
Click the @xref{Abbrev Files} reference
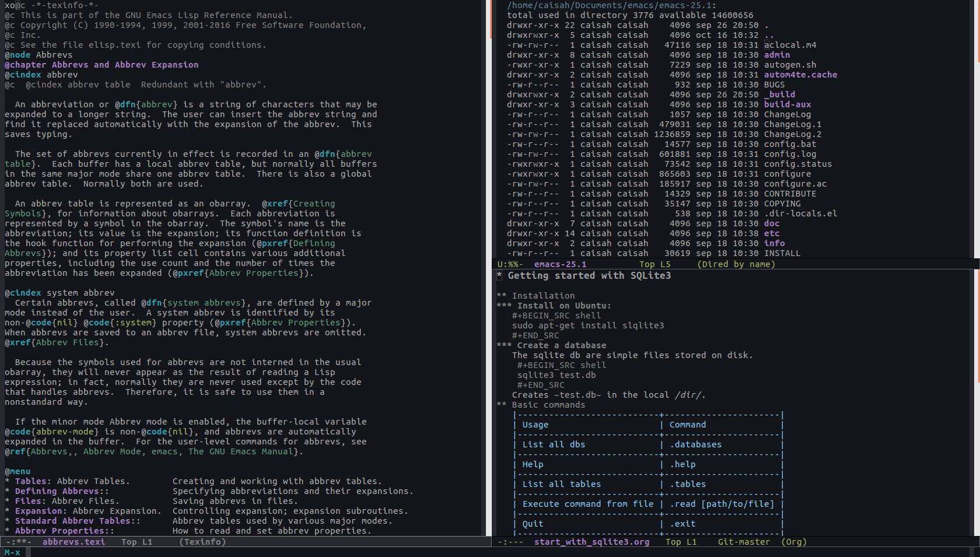point(57,342)
